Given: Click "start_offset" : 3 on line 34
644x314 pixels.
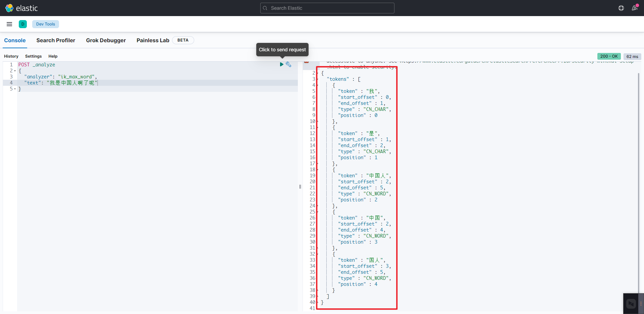Looking at the screenshot, I should point(364,266).
